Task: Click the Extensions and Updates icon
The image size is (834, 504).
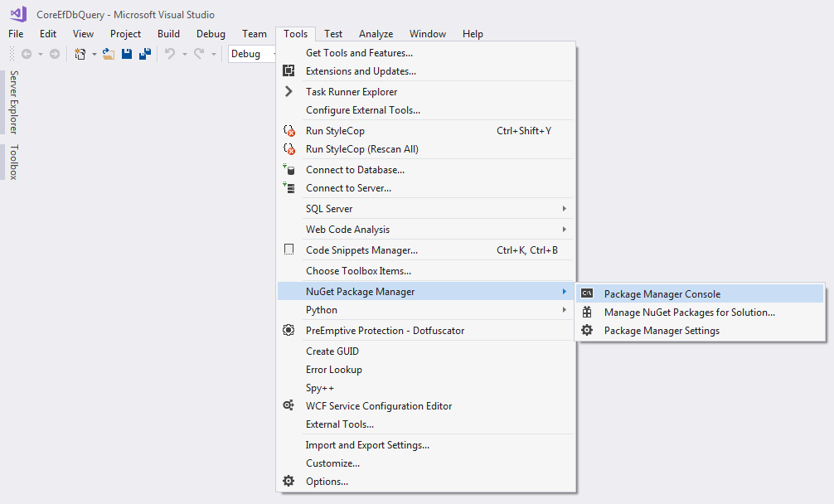Action: pos(289,71)
